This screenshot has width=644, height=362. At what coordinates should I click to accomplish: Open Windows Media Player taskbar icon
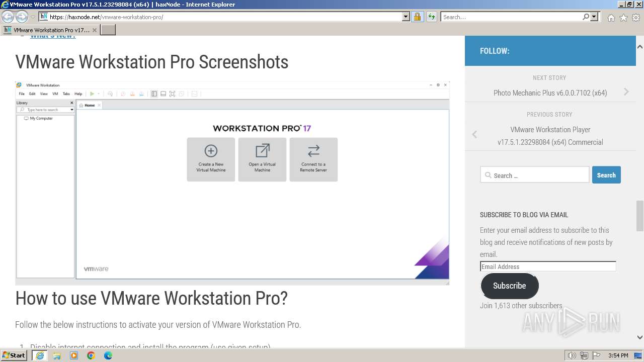pos(74,355)
